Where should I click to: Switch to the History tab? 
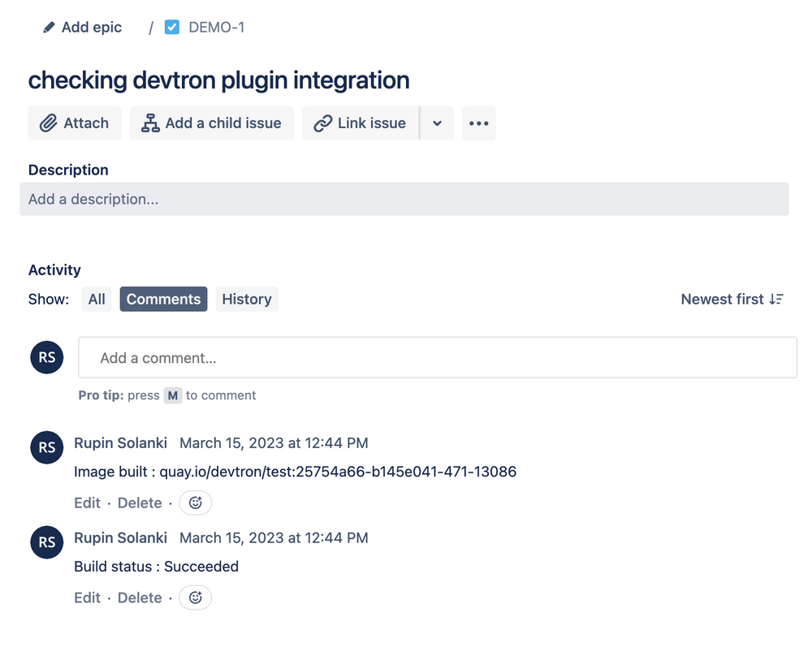point(246,299)
